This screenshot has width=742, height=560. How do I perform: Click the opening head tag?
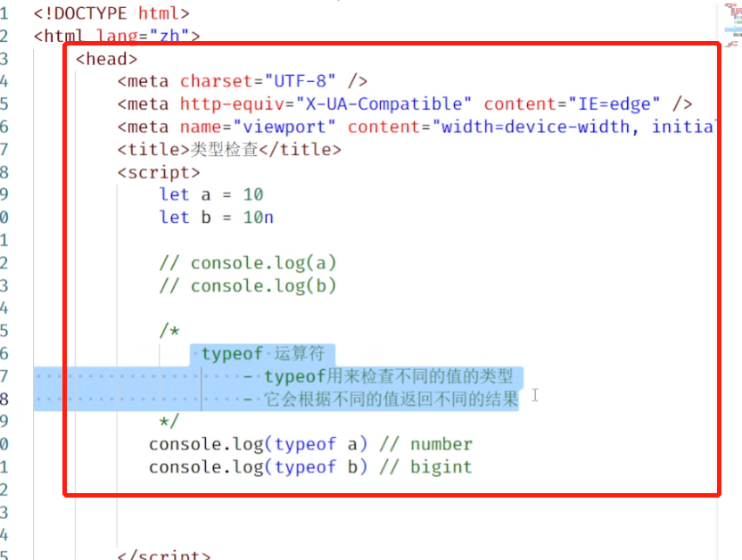pos(106,59)
